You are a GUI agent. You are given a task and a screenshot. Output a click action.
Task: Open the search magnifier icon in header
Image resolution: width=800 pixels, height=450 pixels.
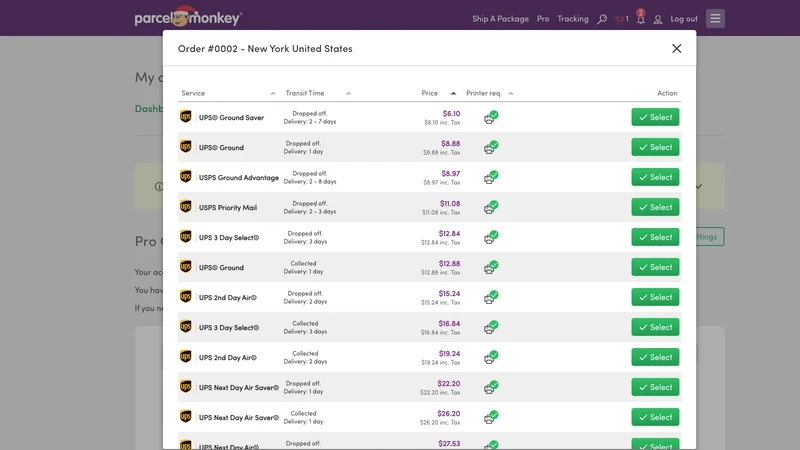click(x=602, y=19)
